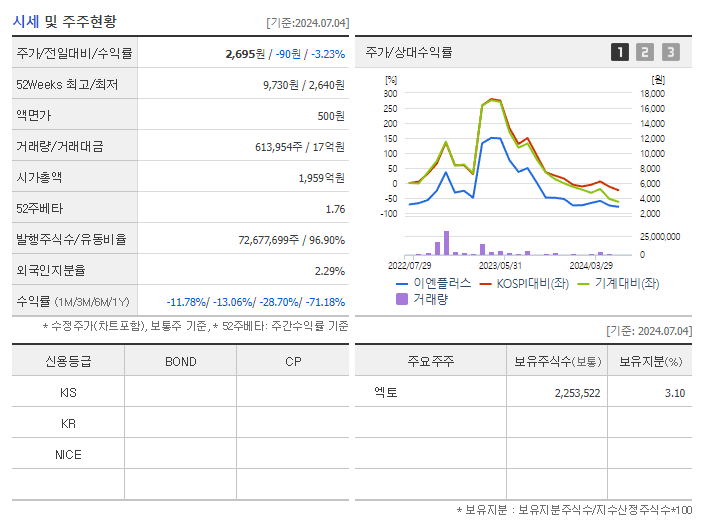Select 52Weeks 최고/최저 row label
This screenshot has width=702, height=525.
click(67, 85)
